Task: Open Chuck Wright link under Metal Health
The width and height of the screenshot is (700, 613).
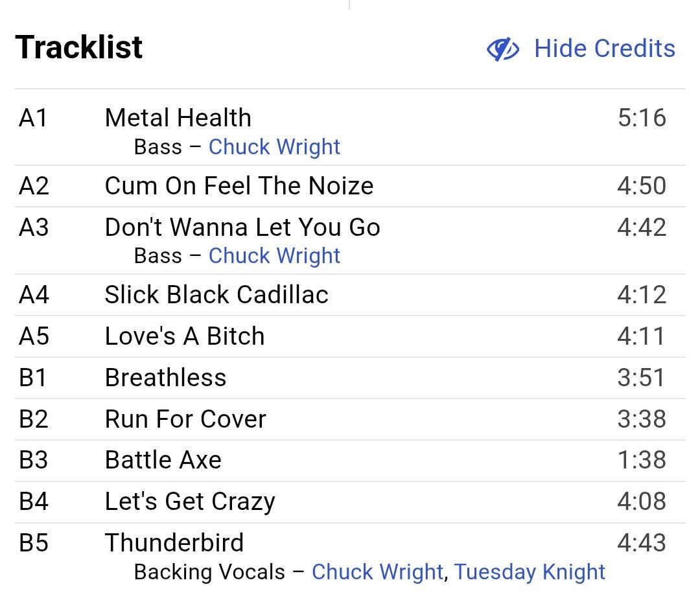Action: [x=274, y=147]
